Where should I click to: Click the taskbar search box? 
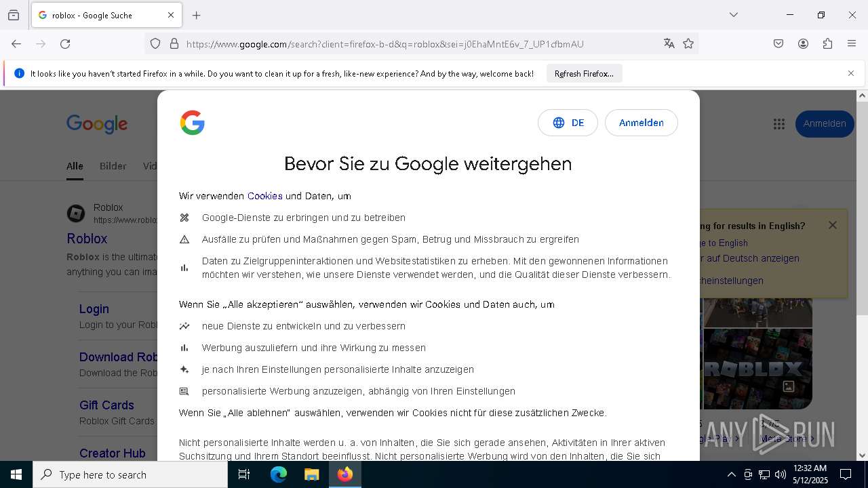pyautogui.click(x=130, y=474)
